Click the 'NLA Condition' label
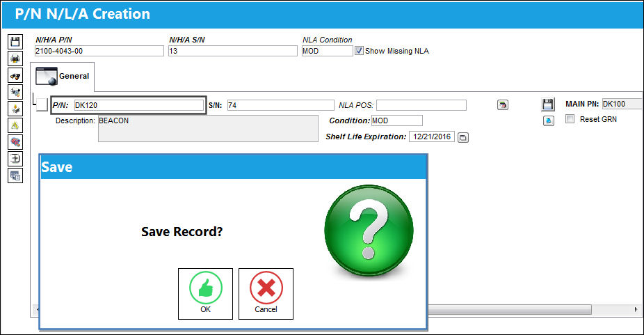The width and height of the screenshot is (644, 335). point(328,40)
